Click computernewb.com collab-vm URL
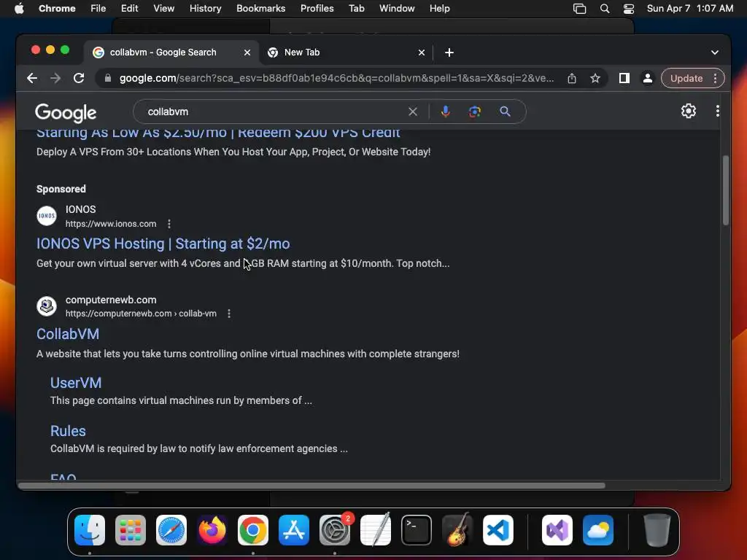Viewport: 747px width, 560px height. 141,314
